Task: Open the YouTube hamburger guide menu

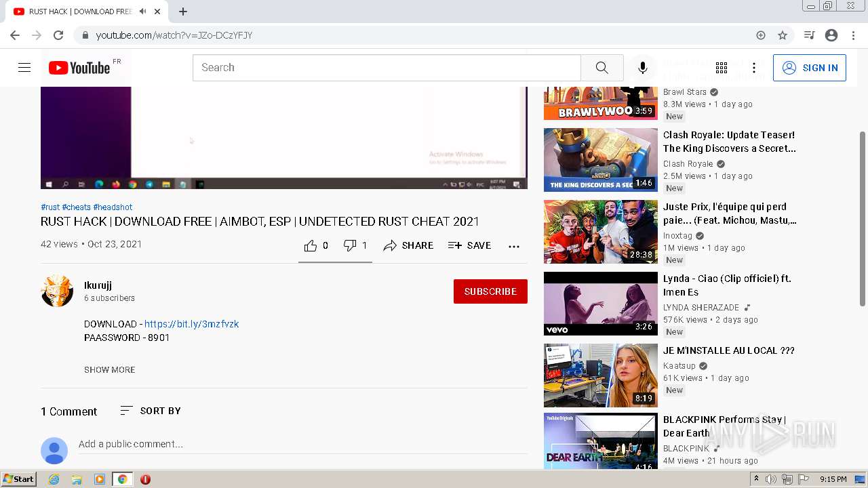Action: click(x=24, y=68)
